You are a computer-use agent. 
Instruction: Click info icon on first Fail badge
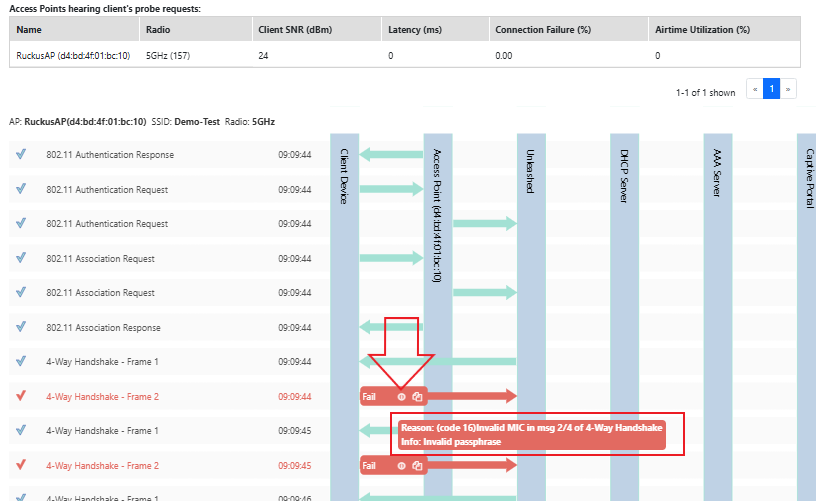[401, 397]
